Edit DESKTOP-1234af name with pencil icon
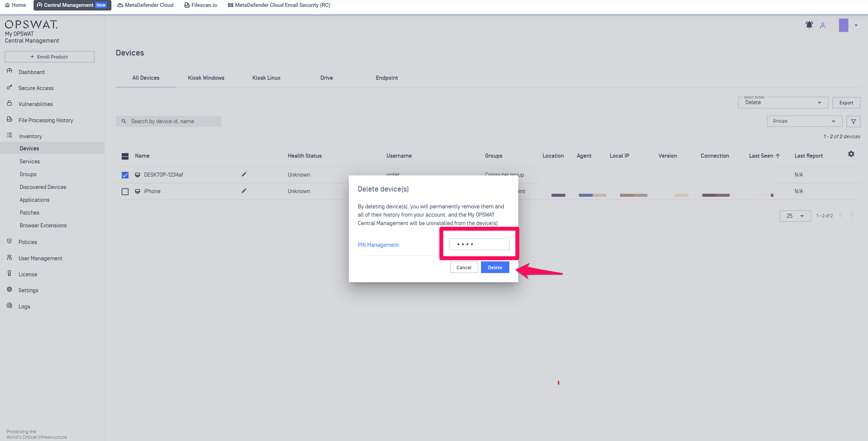The image size is (868, 441). click(x=244, y=174)
